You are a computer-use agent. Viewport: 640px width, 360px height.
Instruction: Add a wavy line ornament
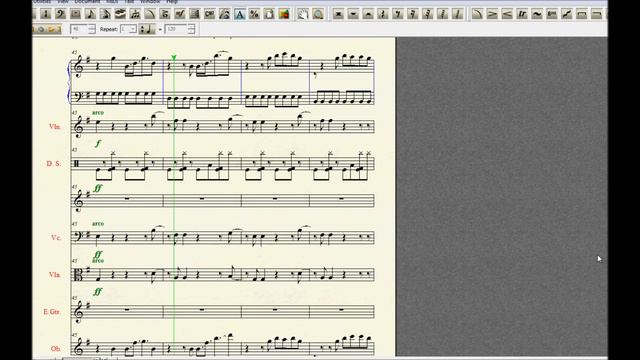[x=537, y=14]
